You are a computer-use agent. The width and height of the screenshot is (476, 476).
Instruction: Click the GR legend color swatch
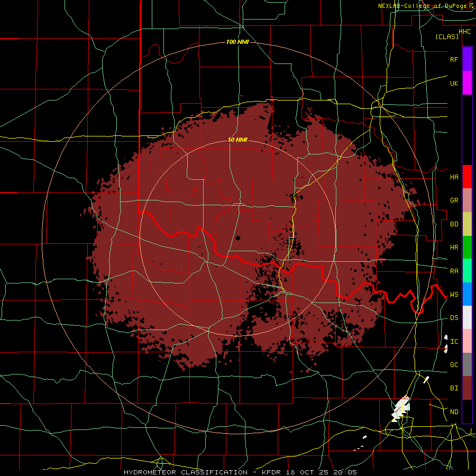pyautogui.click(x=467, y=200)
